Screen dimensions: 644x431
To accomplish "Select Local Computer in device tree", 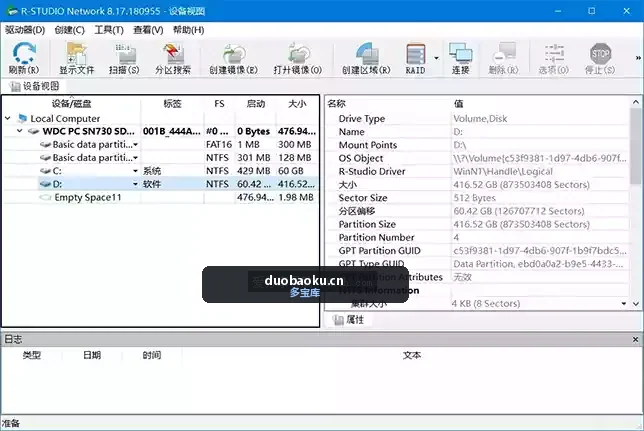I will pos(65,118).
